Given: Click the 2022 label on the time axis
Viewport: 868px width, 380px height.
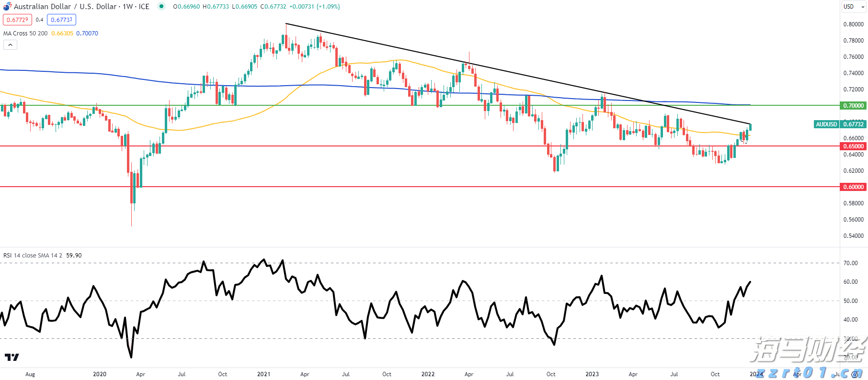Looking at the screenshot, I should (428, 374).
